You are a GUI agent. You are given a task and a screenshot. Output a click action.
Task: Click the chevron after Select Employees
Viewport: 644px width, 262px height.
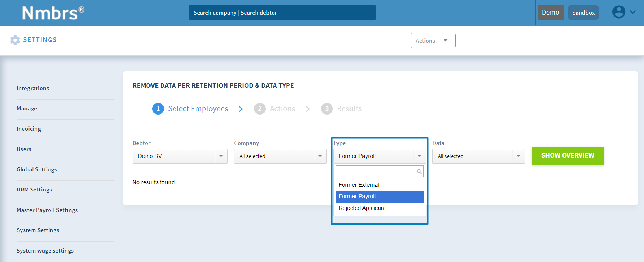(x=241, y=109)
